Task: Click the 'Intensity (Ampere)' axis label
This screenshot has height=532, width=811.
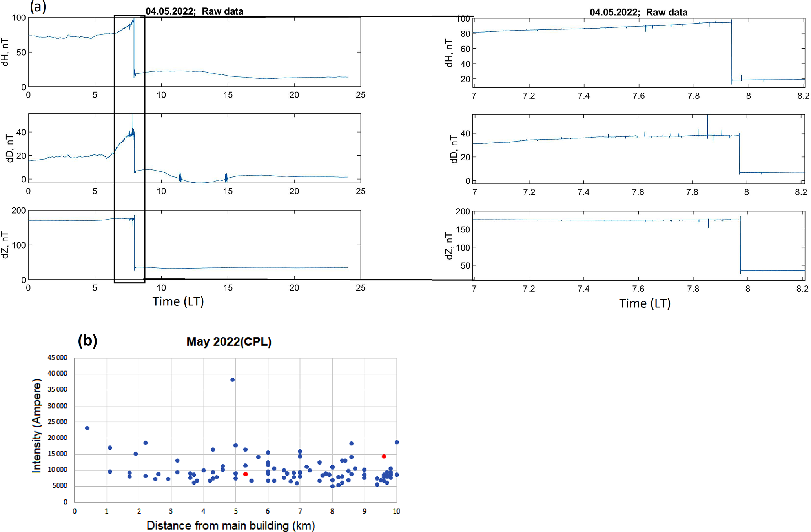Action: coord(36,426)
